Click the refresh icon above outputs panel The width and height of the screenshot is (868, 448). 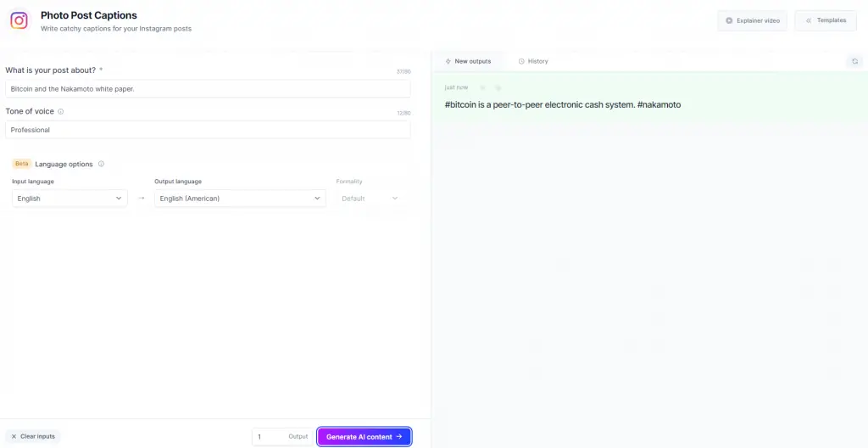click(x=854, y=62)
